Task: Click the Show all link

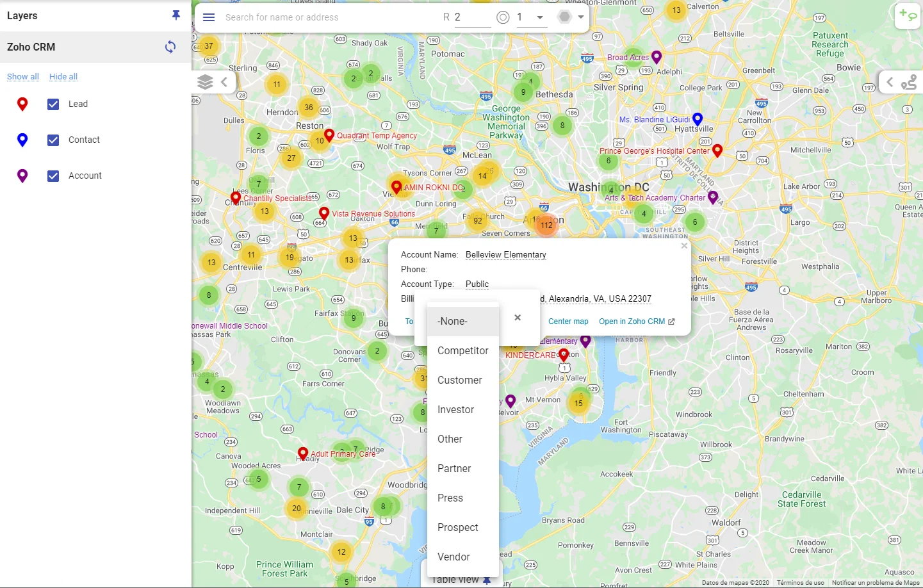Action: [23, 77]
